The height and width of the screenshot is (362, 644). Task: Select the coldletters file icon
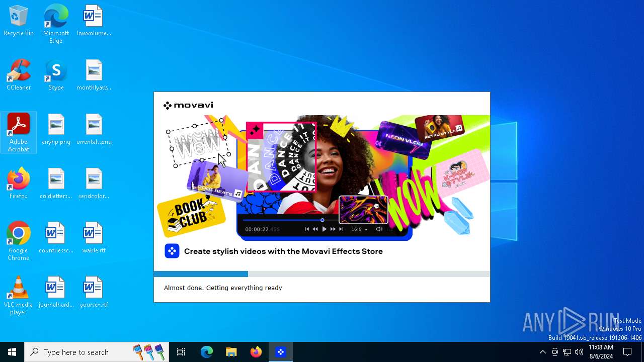[56, 184]
